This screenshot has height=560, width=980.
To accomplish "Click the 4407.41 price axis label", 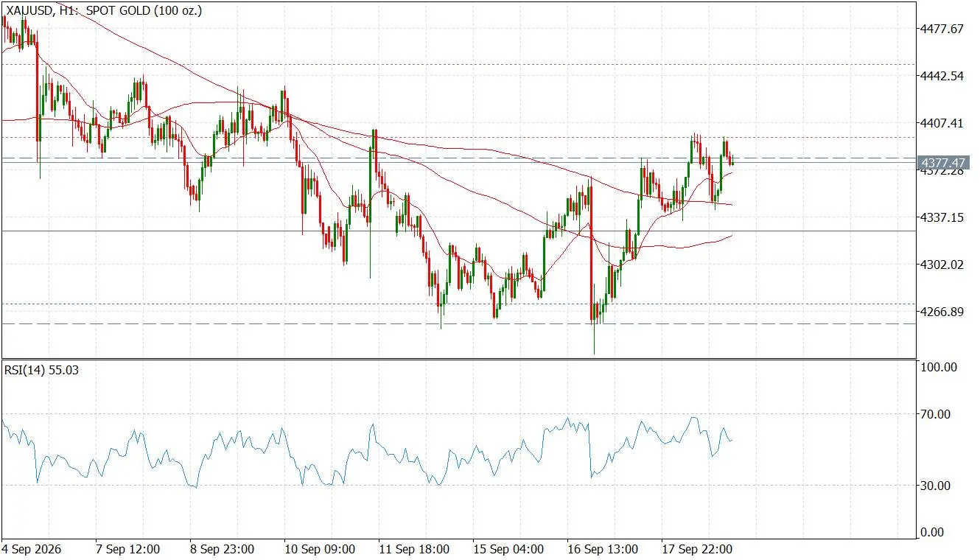I will pos(942,123).
